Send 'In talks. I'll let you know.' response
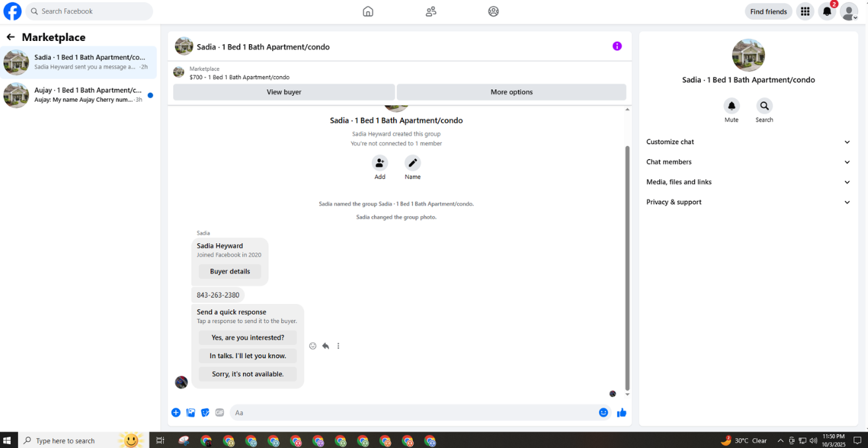 [248, 355]
